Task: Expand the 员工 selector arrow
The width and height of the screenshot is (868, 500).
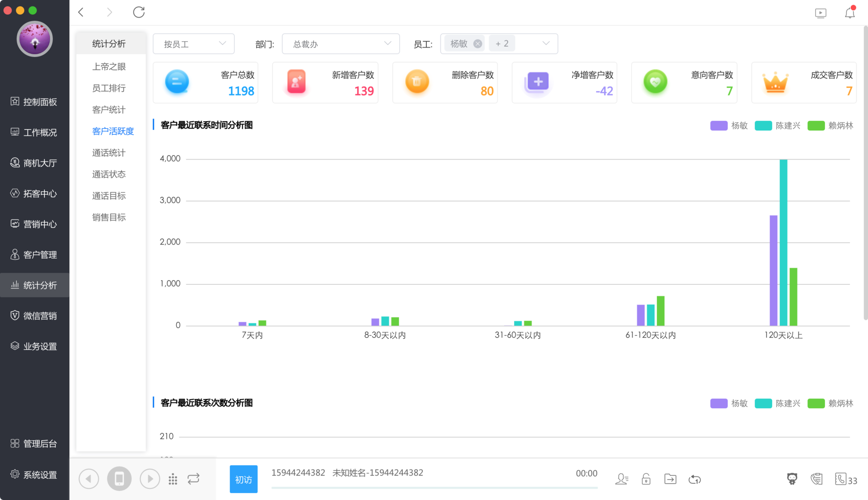Action: click(546, 43)
